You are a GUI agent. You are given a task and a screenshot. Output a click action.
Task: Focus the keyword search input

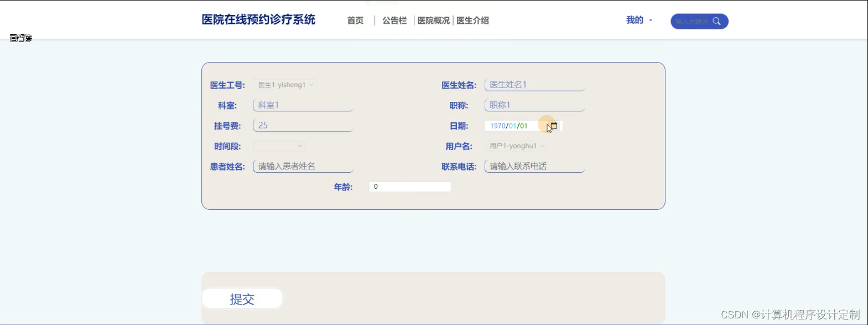(x=692, y=21)
